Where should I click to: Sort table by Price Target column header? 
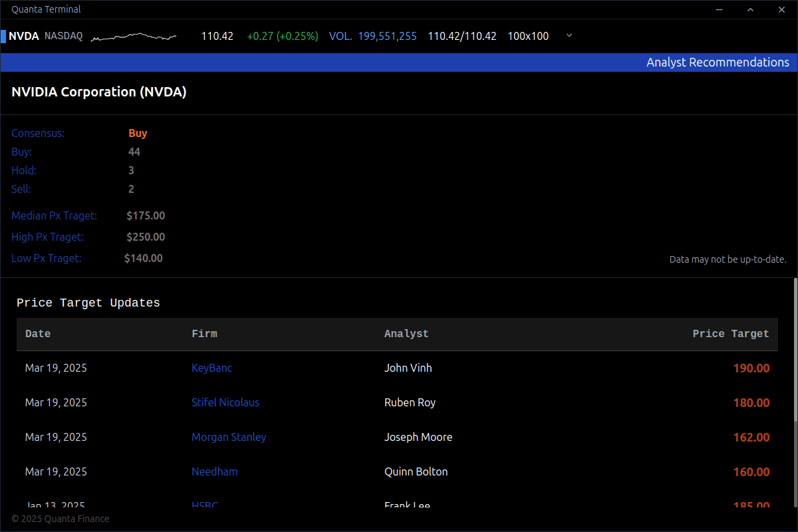(731, 334)
